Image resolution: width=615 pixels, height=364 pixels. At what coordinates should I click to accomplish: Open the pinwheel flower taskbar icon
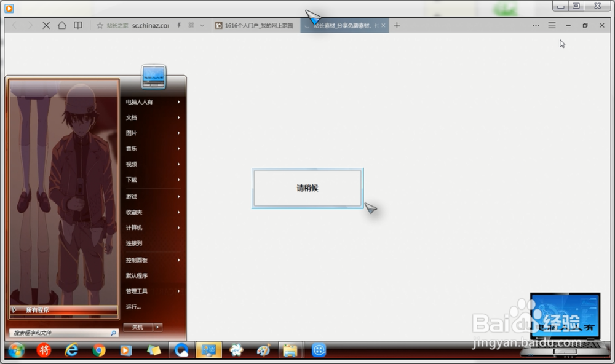pyautogui.click(x=236, y=350)
